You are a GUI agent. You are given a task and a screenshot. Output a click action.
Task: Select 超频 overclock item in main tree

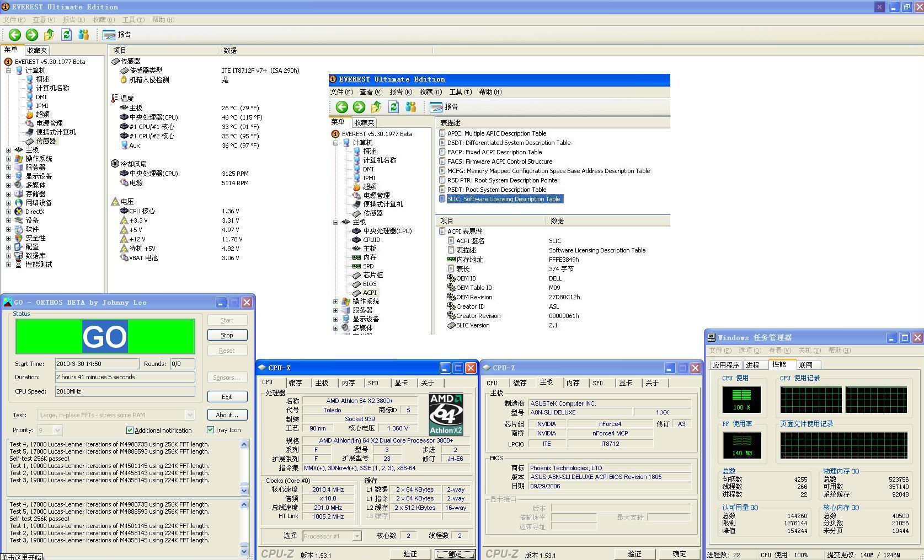click(42, 115)
